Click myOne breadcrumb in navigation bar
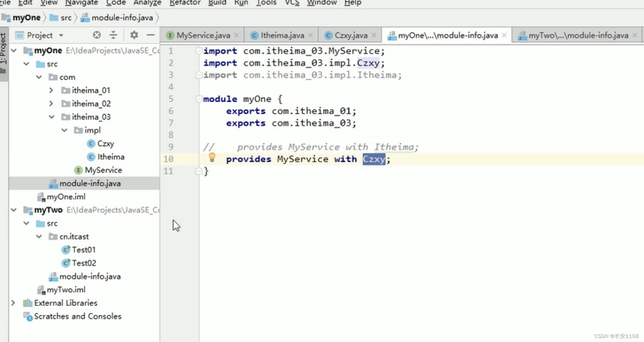Screen dimensions: 644x342 tap(22, 18)
